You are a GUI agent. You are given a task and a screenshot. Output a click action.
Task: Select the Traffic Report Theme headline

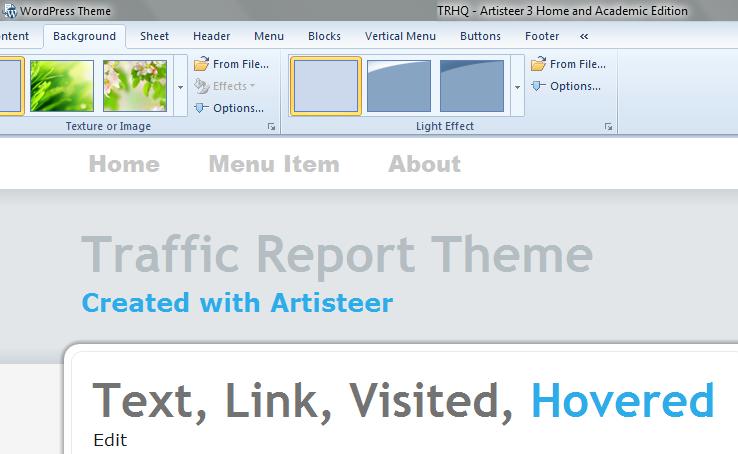[x=337, y=255]
